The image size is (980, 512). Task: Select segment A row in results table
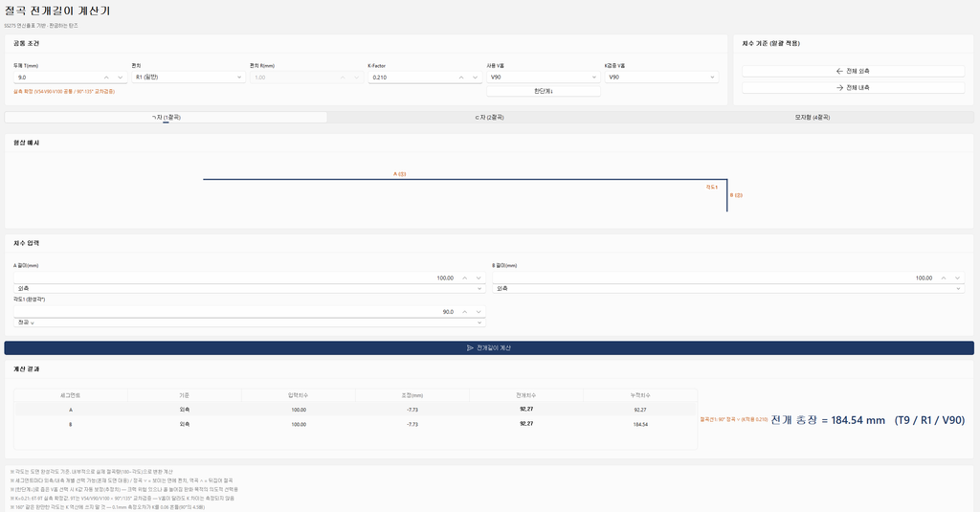point(355,410)
